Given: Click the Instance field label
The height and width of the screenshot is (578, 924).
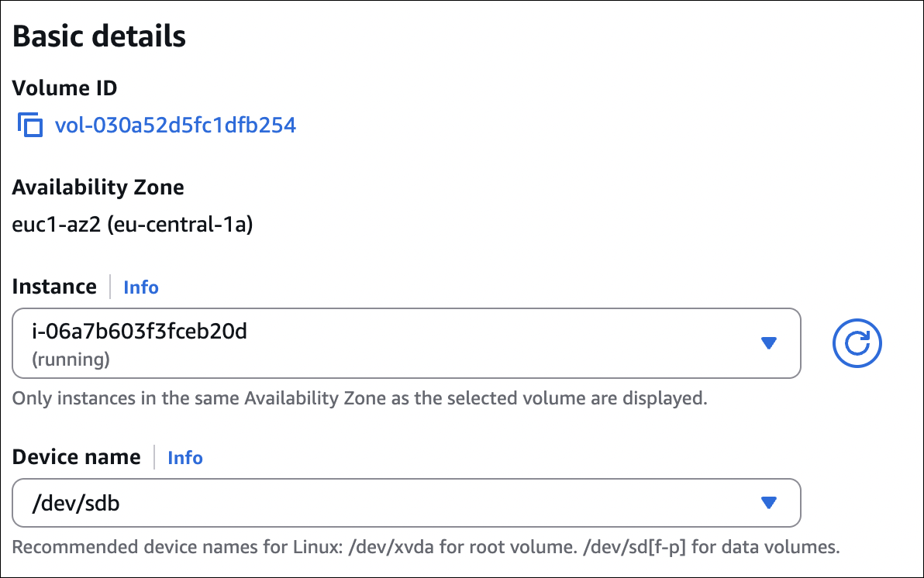Looking at the screenshot, I should pos(54,287).
